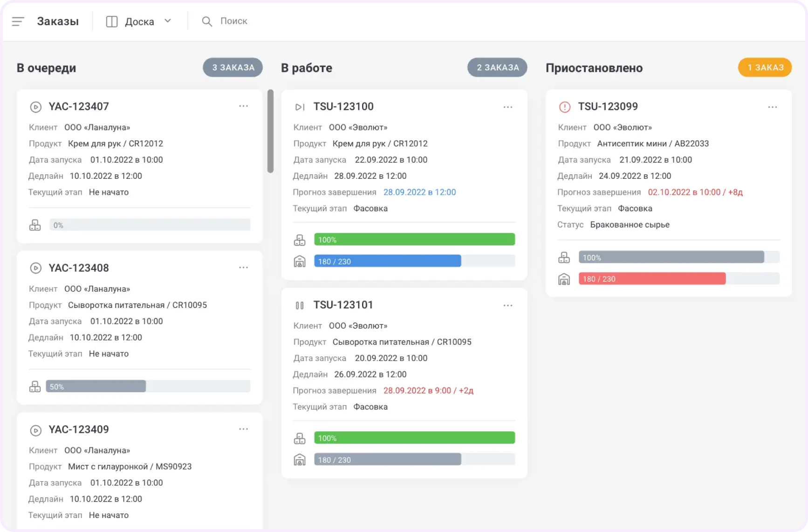Start order YAC-123409 with play icon
Screen dimensions: 808x532
tap(36, 430)
